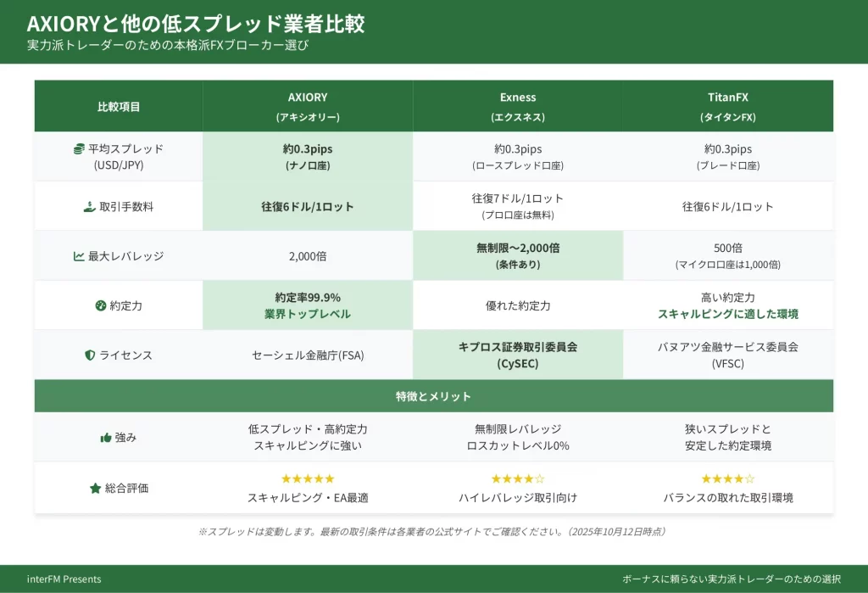Screen dimensions: 868x593
Task: Click the 比較項目 header cell
Action: (x=119, y=107)
